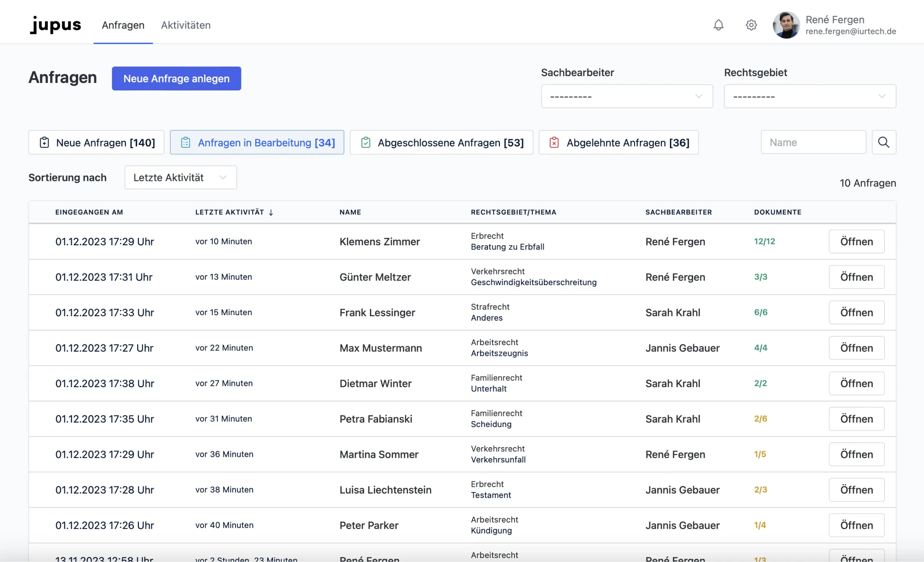The height and width of the screenshot is (562, 924).
Task: Open the Peter Parker request with Öffnen
Action: coord(856,526)
